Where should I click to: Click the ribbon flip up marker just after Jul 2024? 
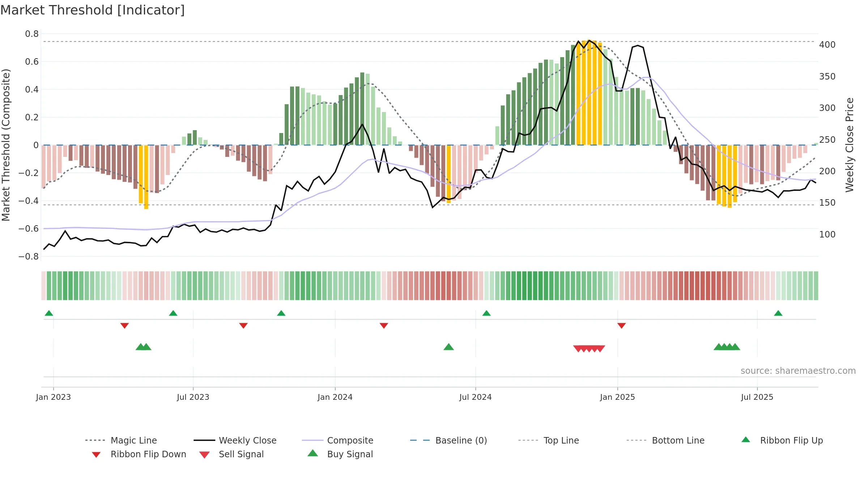coord(486,313)
